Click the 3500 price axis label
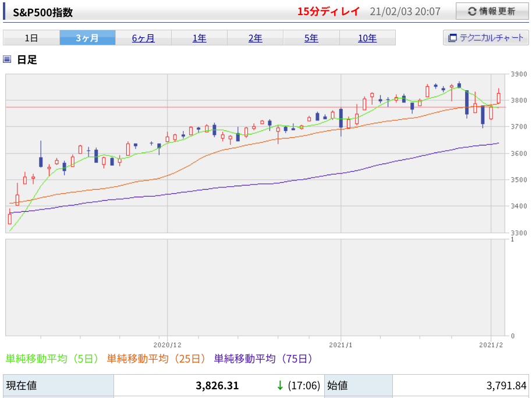 coord(519,179)
